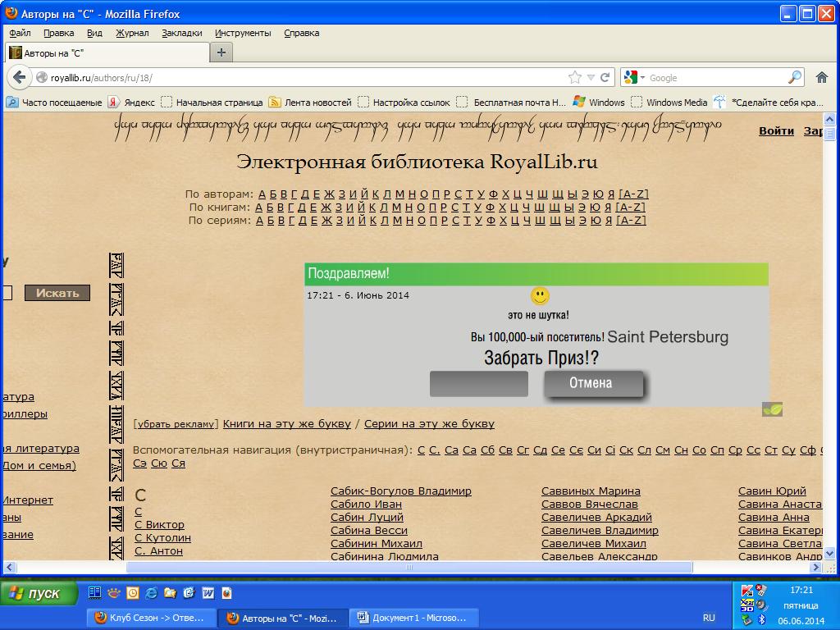The height and width of the screenshot is (630, 840).
Task: Open the Bluetooth tray icon
Action: point(762,620)
